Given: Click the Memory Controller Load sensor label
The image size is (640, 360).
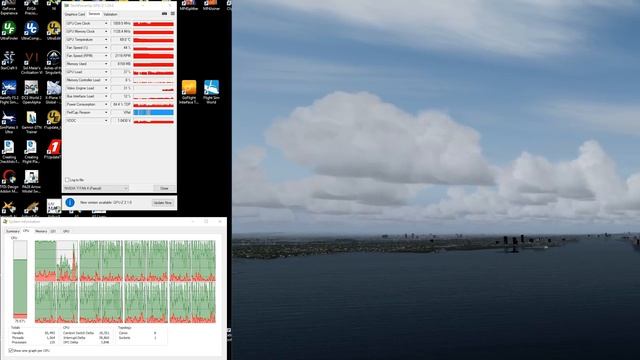Looking at the screenshot, I should tap(83, 80).
